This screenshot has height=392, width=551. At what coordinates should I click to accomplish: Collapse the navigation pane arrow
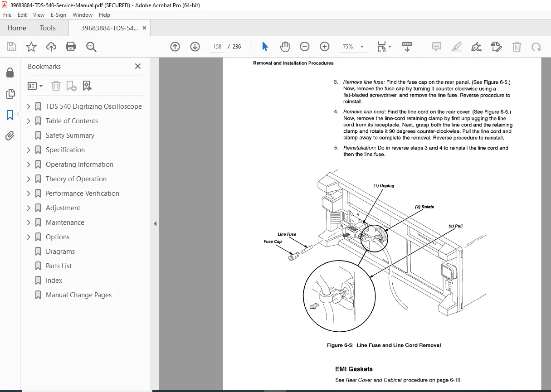pos(155,223)
